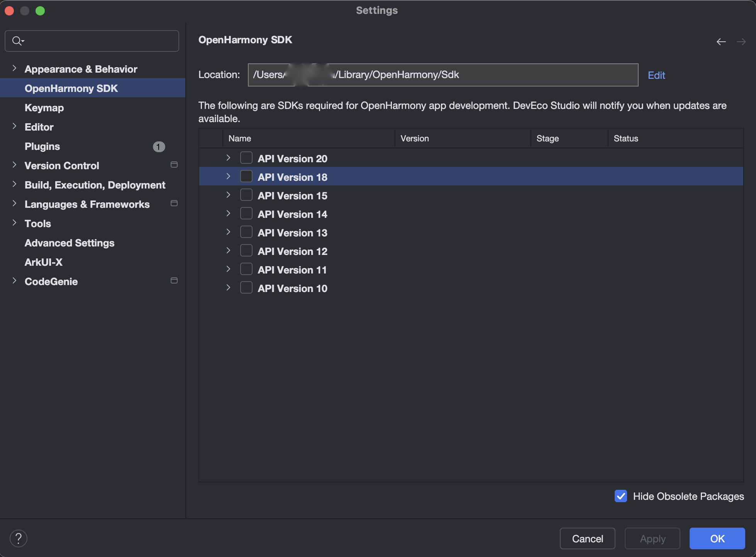Click the forward navigation arrow
The height and width of the screenshot is (557, 756).
point(741,42)
